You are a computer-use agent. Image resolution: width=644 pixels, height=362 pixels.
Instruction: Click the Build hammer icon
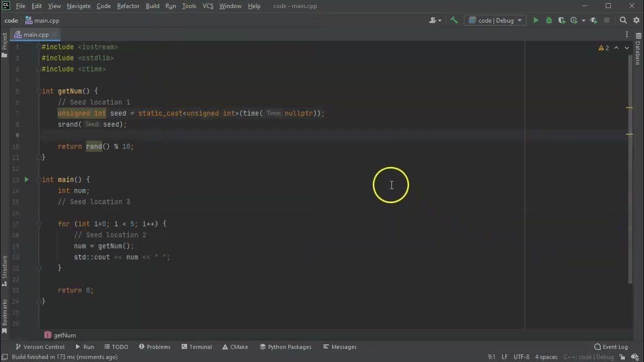coord(454,21)
